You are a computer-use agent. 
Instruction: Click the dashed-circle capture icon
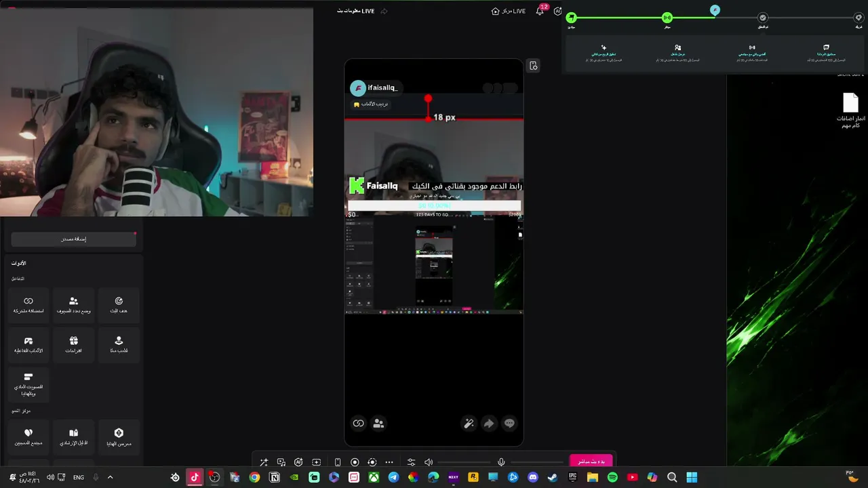click(x=372, y=462)
